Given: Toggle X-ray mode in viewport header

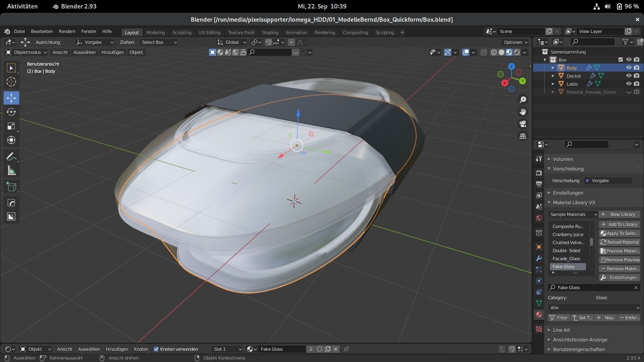Looking at the screenshot, I should [x=484, y=52].
